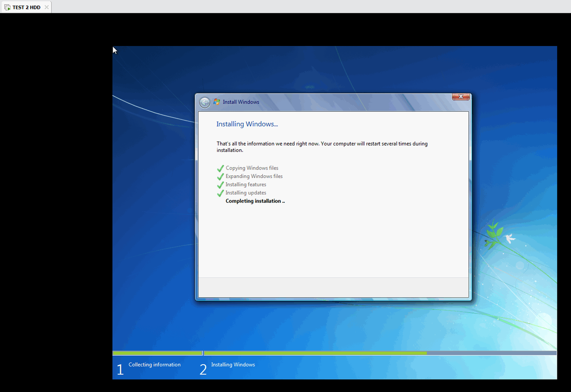Click the 'Completing installation' step text
The height and width of the screenshot is (392, 571).
[x=255, y=201]
